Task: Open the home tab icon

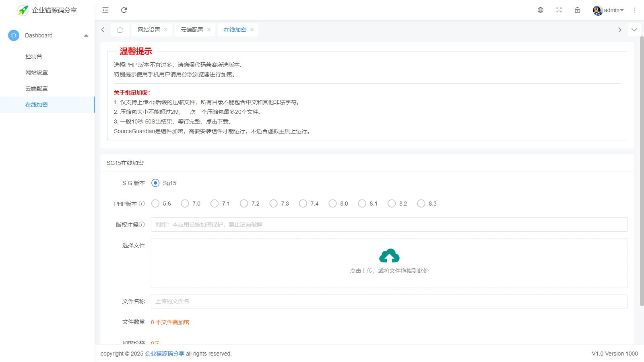Action: [x=120, y=30]
